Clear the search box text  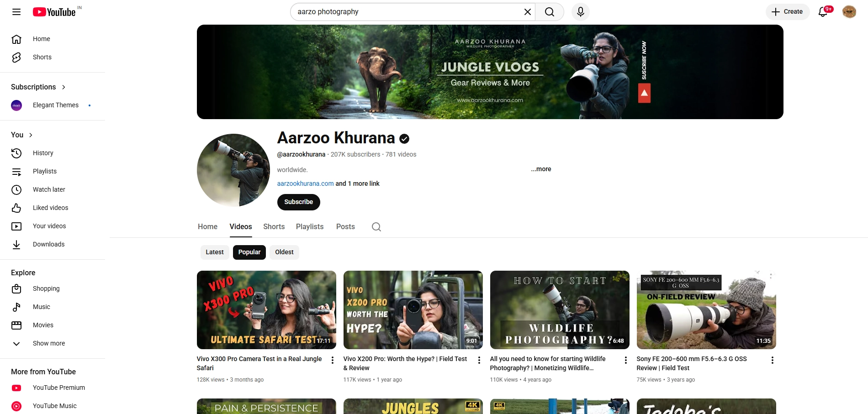[x=527, y=12]
